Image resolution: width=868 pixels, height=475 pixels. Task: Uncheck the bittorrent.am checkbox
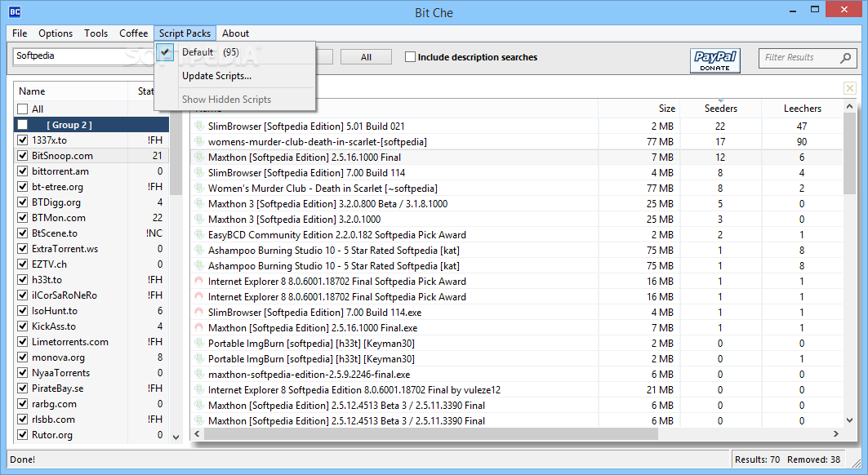click(x=23, y=171)
